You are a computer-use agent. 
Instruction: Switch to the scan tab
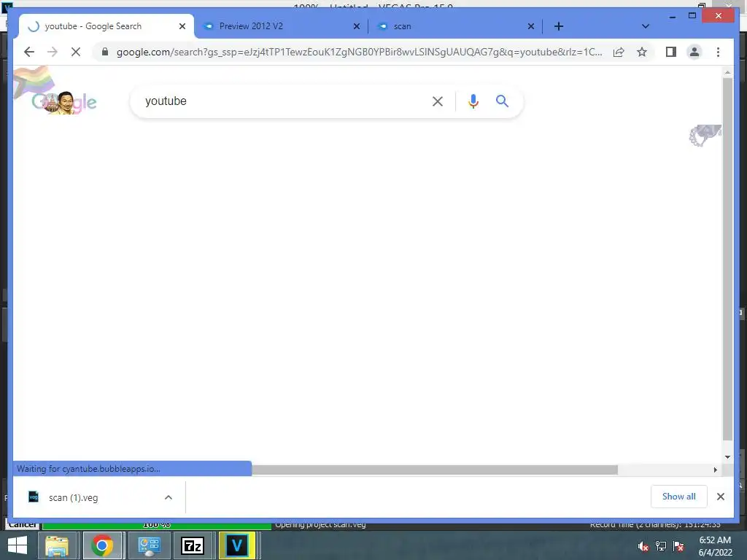point(455,26)
